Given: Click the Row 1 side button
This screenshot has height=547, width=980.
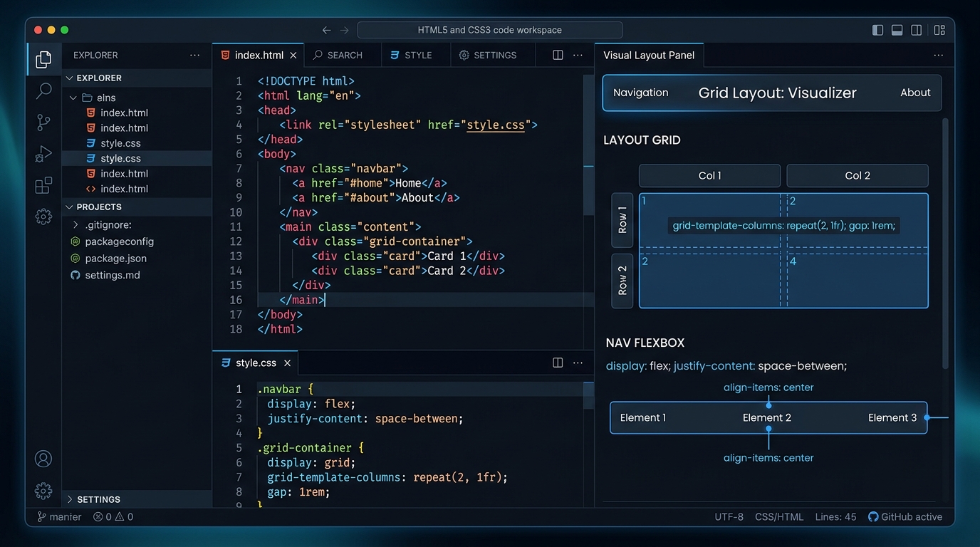Looking at the screenshot, I should (622, 220).
